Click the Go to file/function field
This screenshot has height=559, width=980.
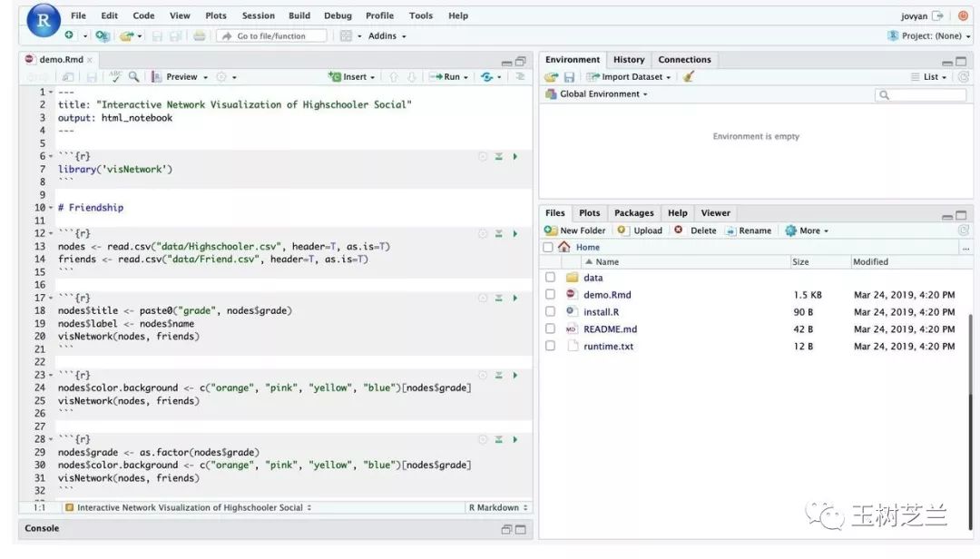272,36
